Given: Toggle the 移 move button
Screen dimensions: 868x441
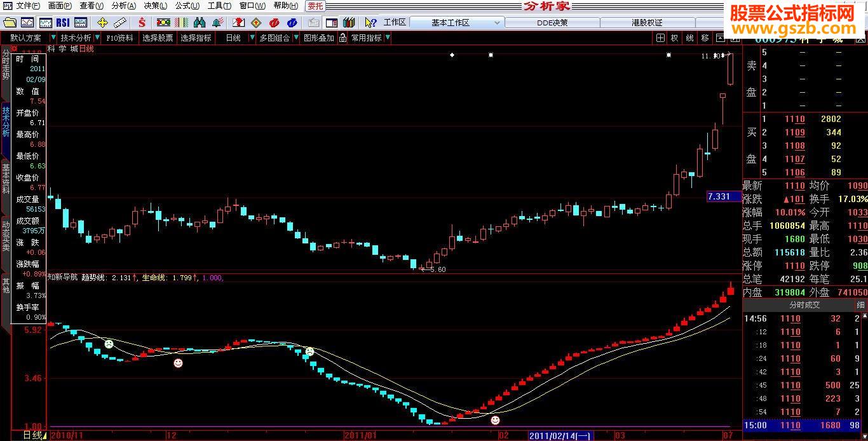Looking at the screenshot, I should [x=705, y=37].
